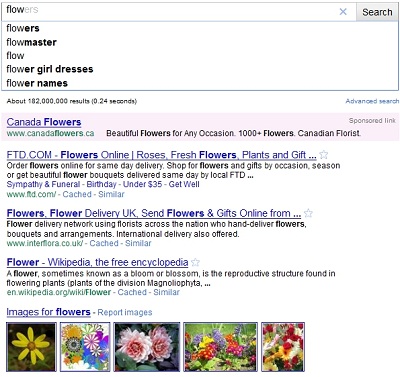This screenshot has width=400, height=377.
Task: Open the Get Well sitelink
Action: coord(184,184)
